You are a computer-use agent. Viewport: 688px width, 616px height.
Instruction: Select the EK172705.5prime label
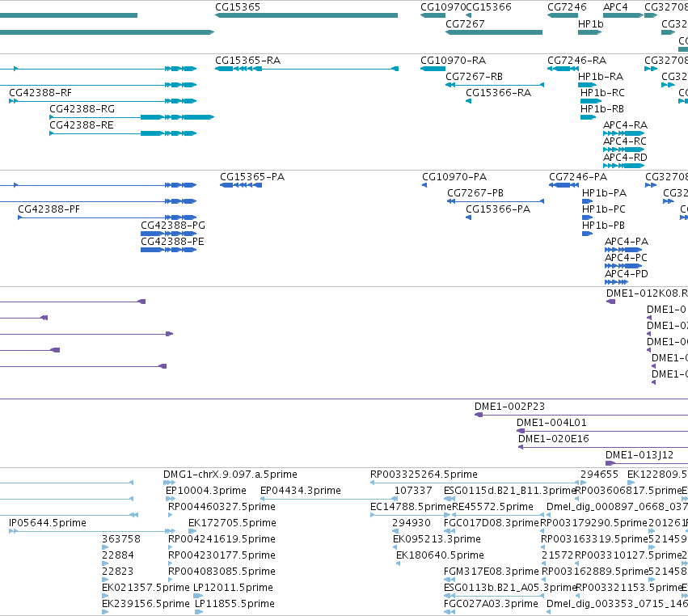[x=232, y=523]
